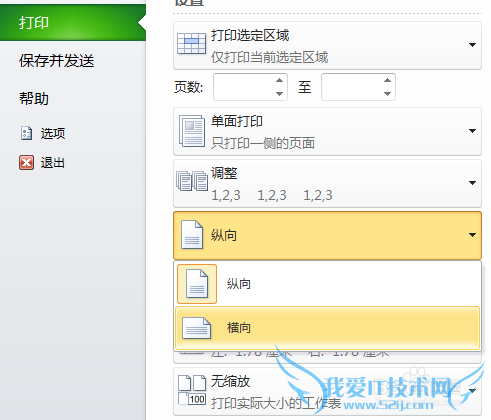Click the red 退出 exit icon

point(26,163)
